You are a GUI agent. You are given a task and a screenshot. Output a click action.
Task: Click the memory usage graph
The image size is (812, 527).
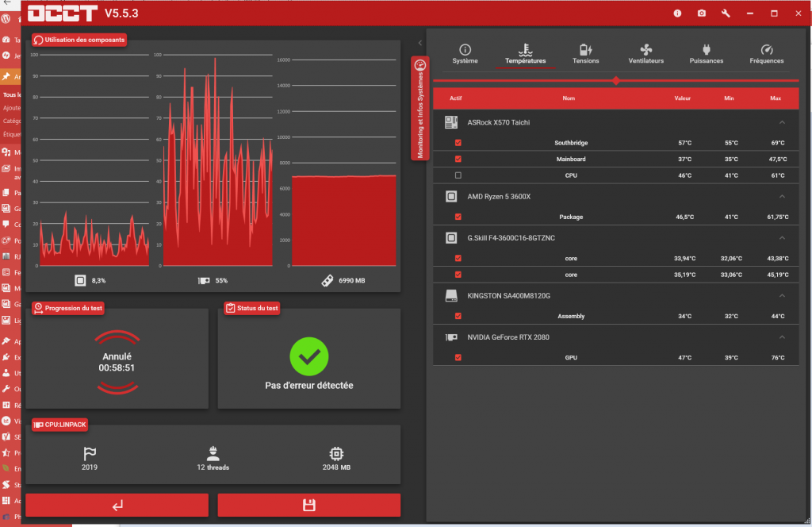tap(344, 163)
